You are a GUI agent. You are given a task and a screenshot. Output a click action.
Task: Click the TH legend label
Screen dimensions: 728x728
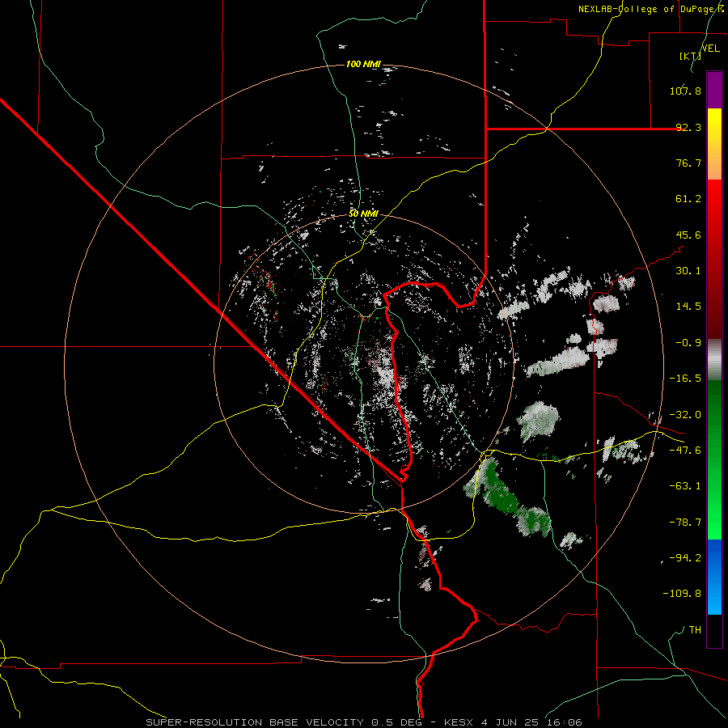pos(695,630)
